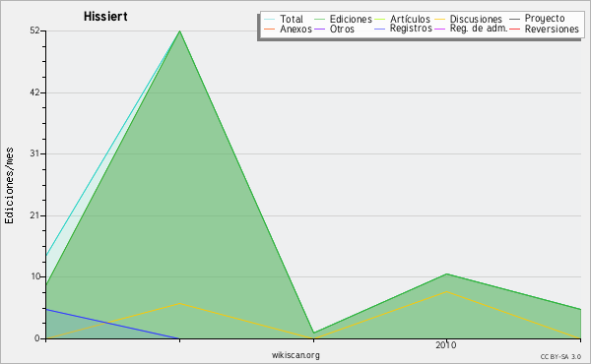Select the Proyecto legend label

click(545, 19)
